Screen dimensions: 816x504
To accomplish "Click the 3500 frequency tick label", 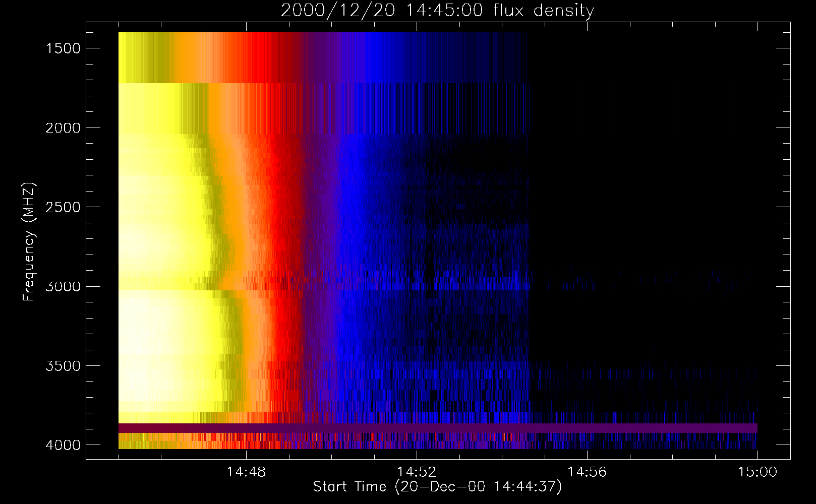I will coord(63,366).
